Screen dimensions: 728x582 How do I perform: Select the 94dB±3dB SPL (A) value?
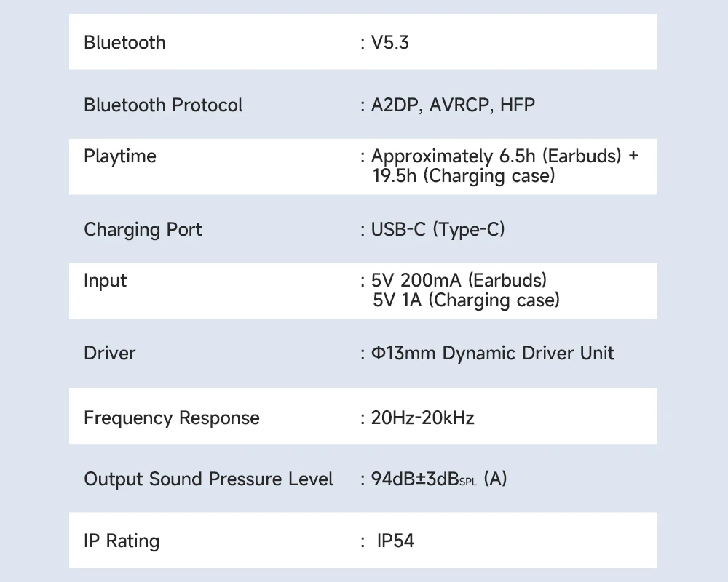click(x=439, y=479)
